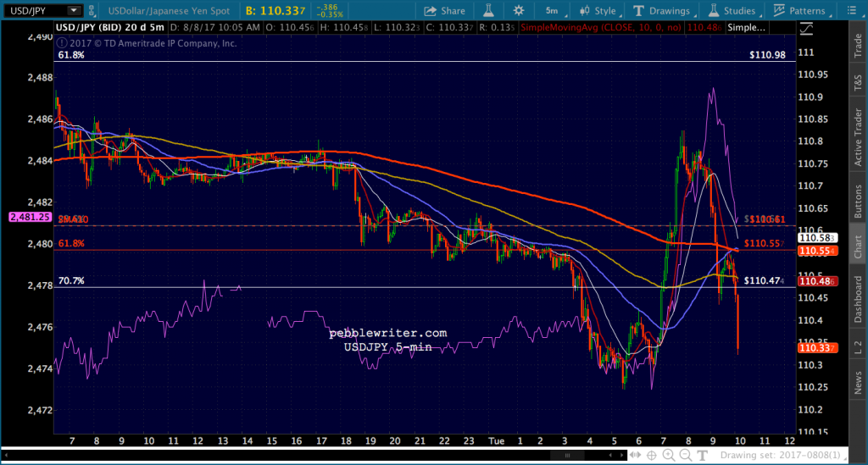Viewport: 868px width, 465px height.
Task: Click the expand/compress time axis icon
Action: tap(636, 455)
